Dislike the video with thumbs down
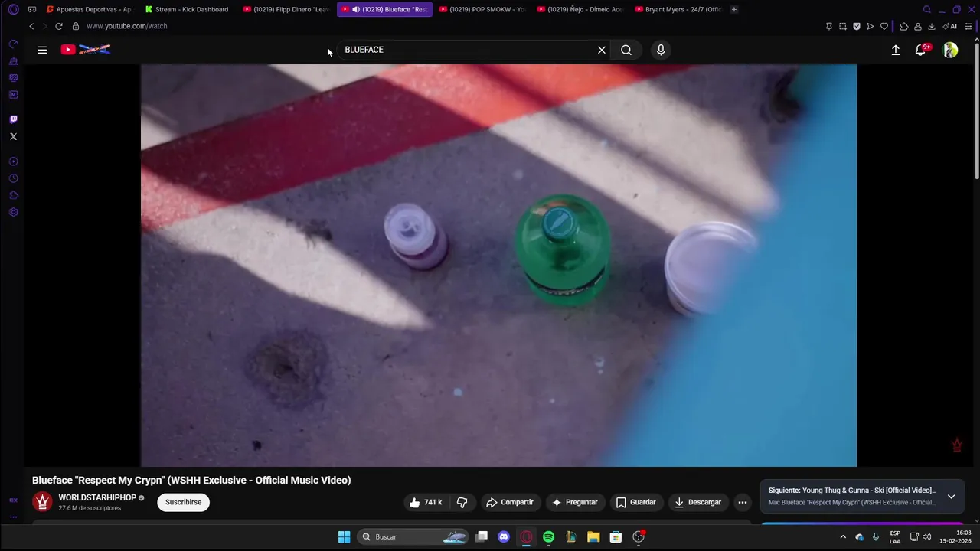 click(x=462, y=502)
